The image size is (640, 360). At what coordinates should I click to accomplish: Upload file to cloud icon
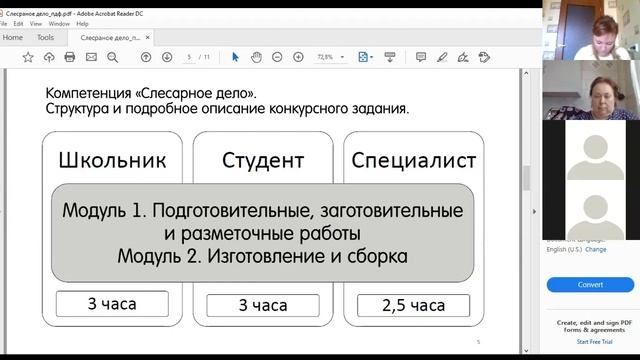click(x=49, y=57)
